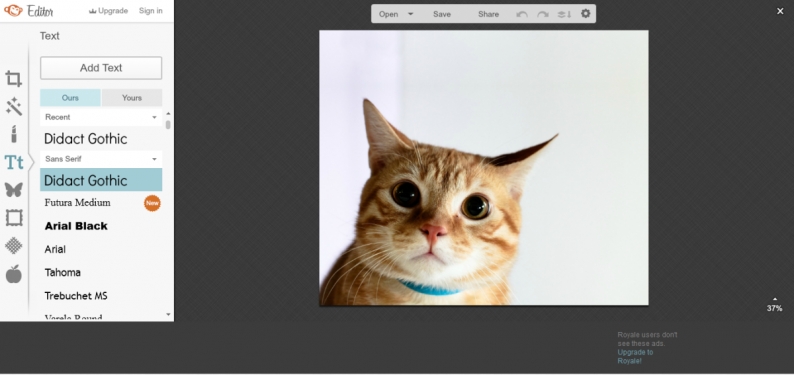Open the apple Themes icon
The image size is (794, 375).
point(14,274)
